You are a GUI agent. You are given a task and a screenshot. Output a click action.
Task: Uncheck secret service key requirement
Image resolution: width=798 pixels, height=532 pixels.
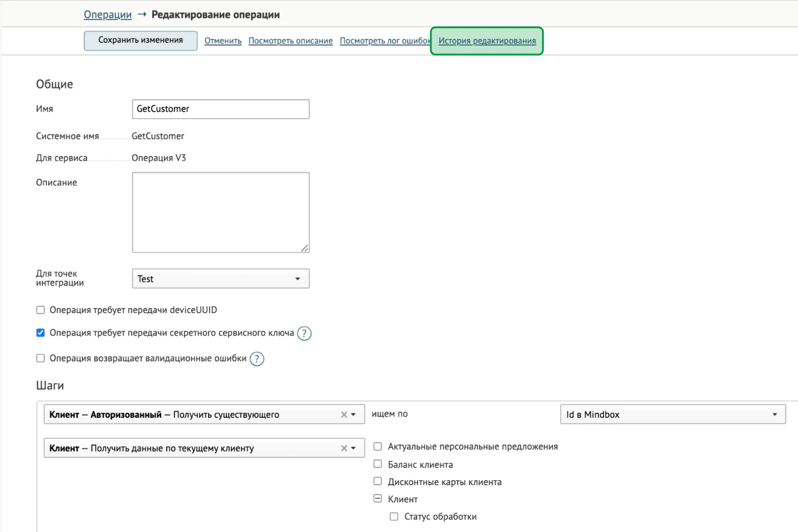pyautogui.click(x=40, y=333)
